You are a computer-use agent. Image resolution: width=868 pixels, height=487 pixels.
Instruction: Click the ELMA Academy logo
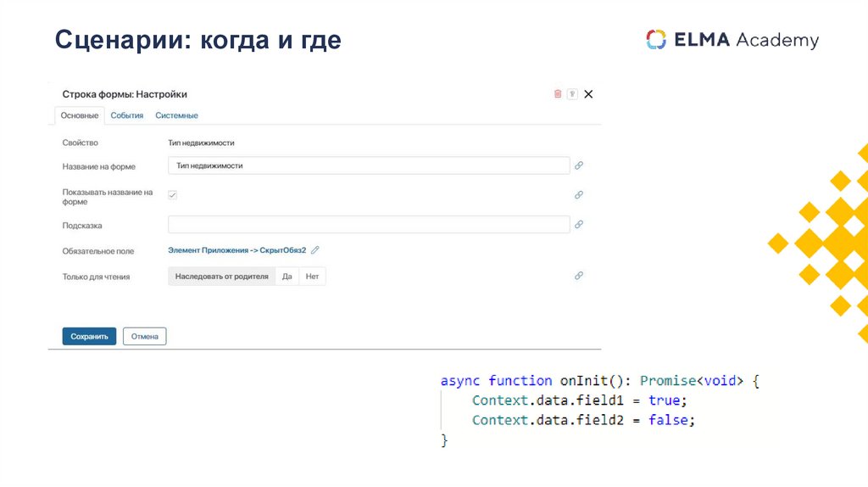(x=732, y=40)
